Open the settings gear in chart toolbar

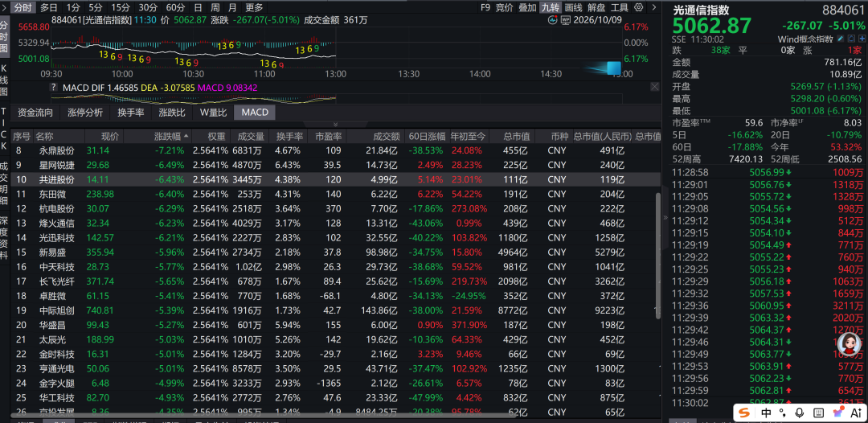[639, 7]
